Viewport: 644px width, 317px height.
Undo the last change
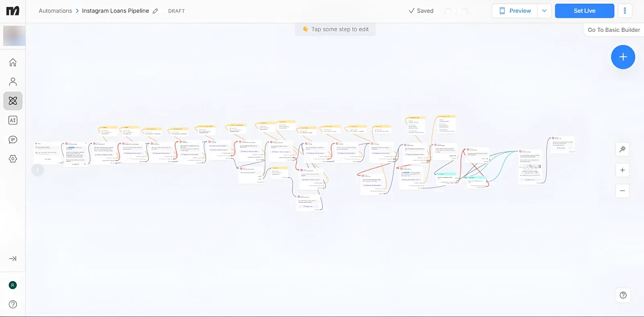click(x=448, y=11)
